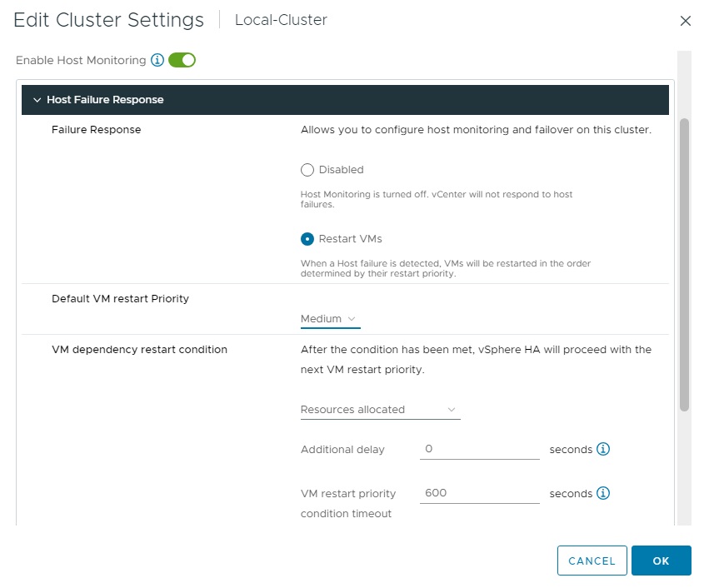Click the down arrow next to Medium
The width and height of the screenshot is (704, 588).
pos(352,319)
